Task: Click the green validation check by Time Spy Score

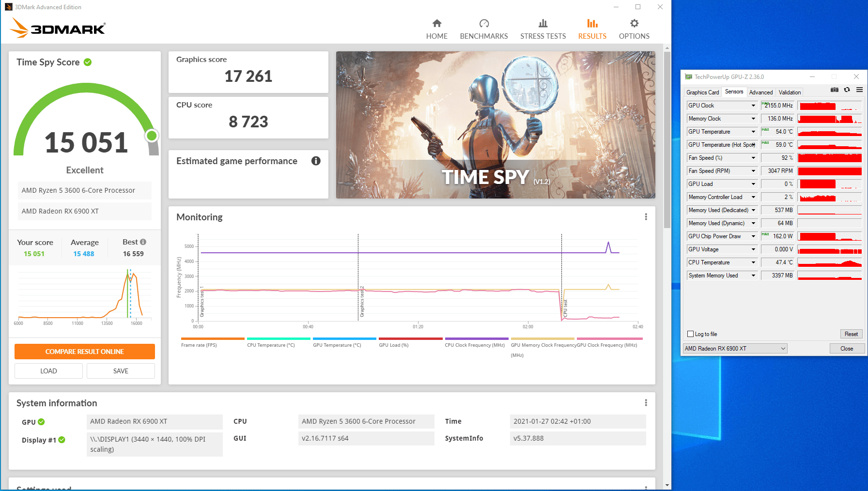Action: pos(88,62)
